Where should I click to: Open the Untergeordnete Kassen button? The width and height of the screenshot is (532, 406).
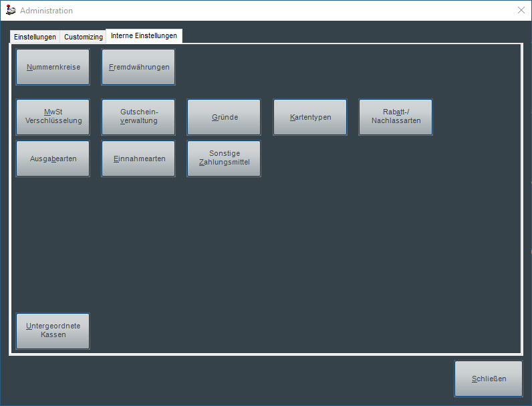pyautogui.click(x=53, y=330)
